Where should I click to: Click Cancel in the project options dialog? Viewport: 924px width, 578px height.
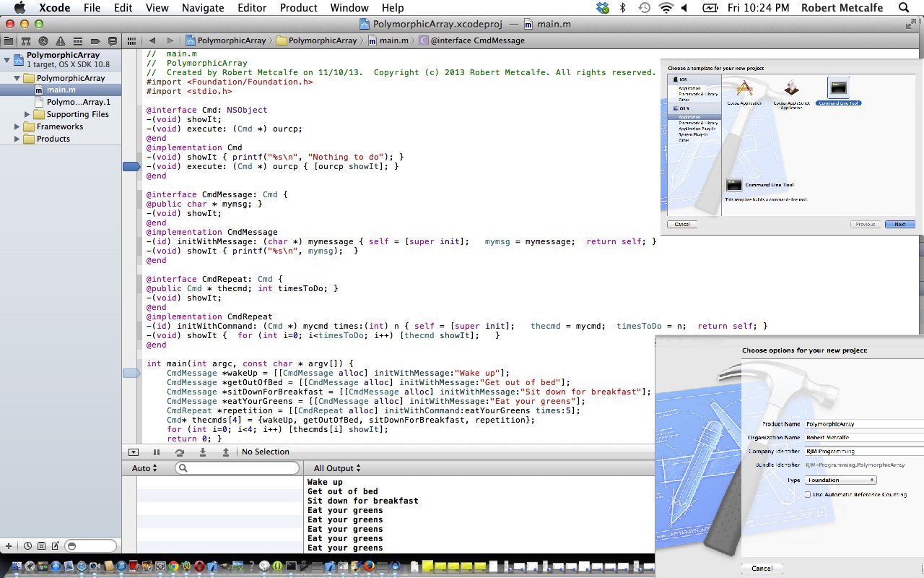[762, 569]
